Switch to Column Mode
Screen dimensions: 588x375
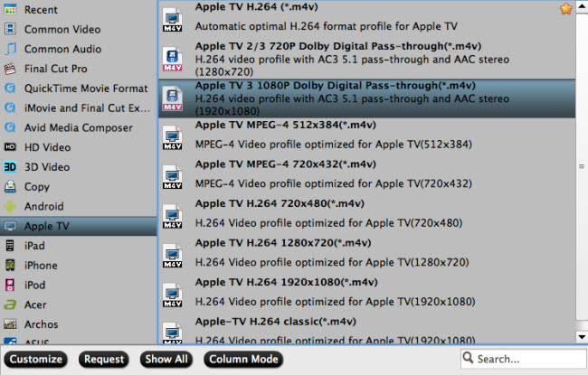tap(243, 359)
